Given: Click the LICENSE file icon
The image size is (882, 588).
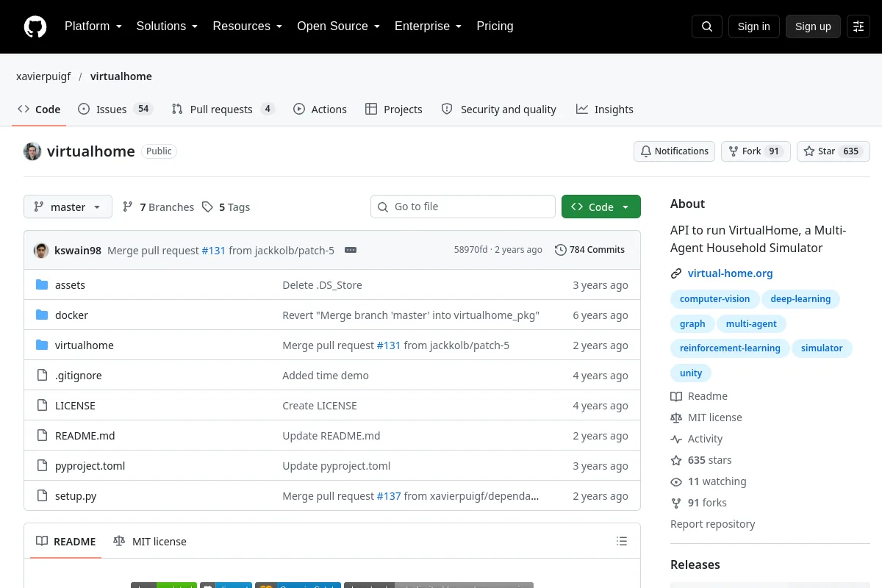Looking at the screenshot, I should (x=42, y=406).
